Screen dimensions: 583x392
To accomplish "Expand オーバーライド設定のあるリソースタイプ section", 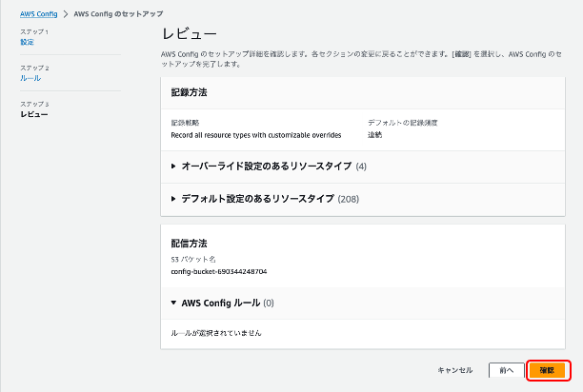I will 269,167.
